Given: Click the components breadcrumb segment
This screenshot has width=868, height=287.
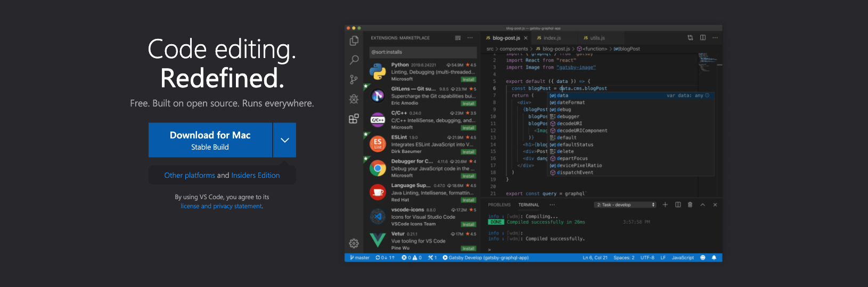Looking at the screenshot, I should (x=514, y=49).
